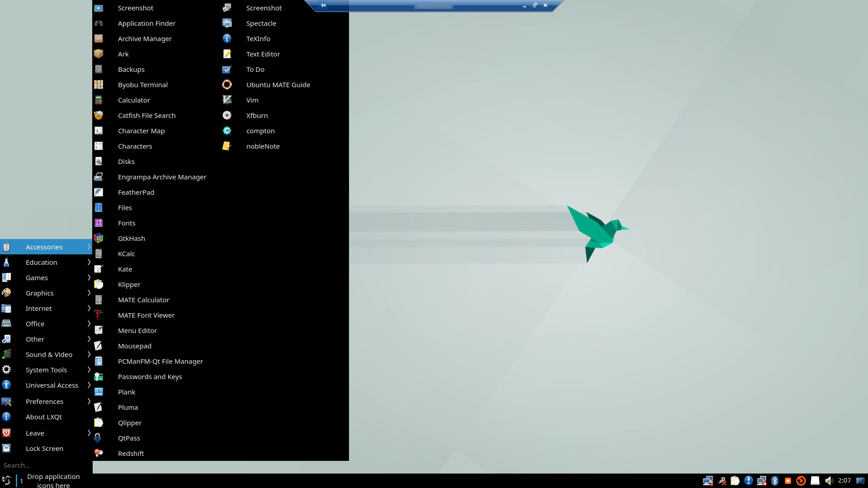Expand the Education submenu arrow
This screenshot has width=868, height=488.
89,262
